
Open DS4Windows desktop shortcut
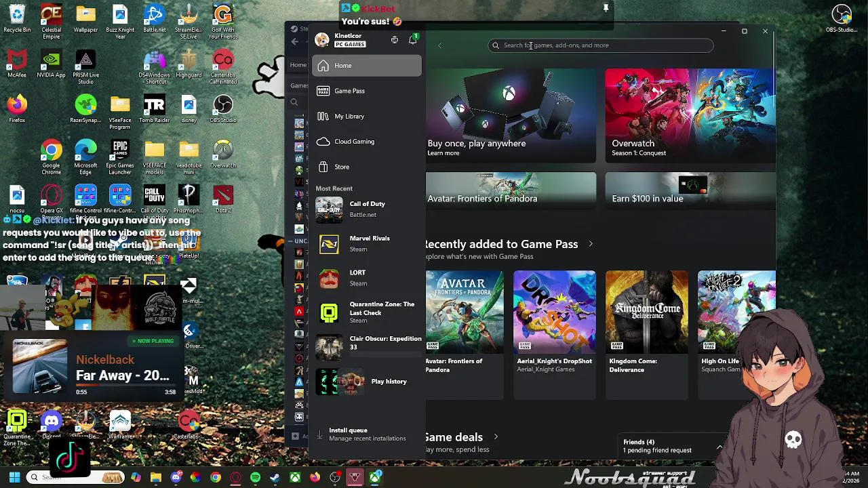[x=155, y=66]
